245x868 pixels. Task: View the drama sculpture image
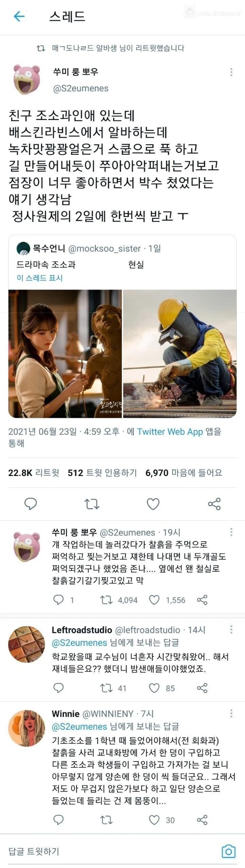65,354
